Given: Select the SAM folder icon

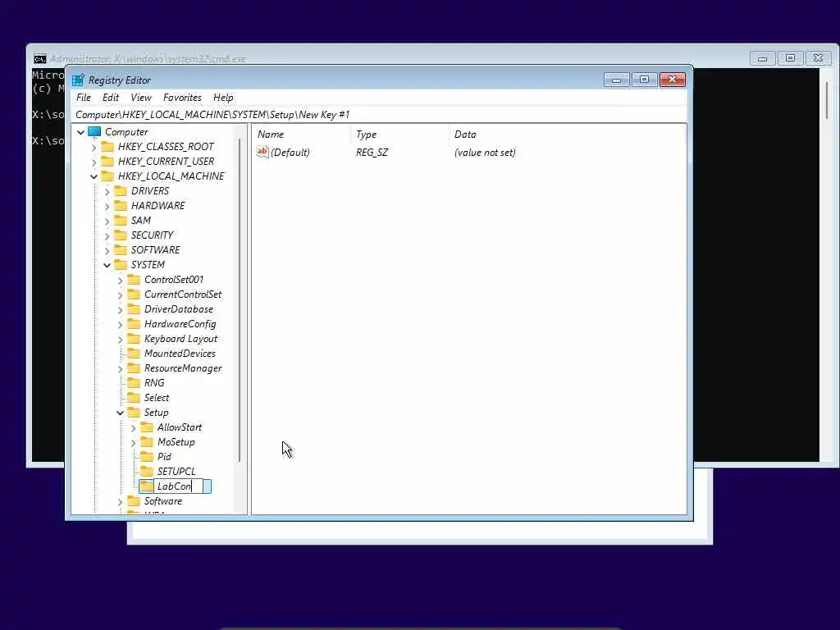Looking at the screenshot, I should pyautogui.click(x=121, y=220).
